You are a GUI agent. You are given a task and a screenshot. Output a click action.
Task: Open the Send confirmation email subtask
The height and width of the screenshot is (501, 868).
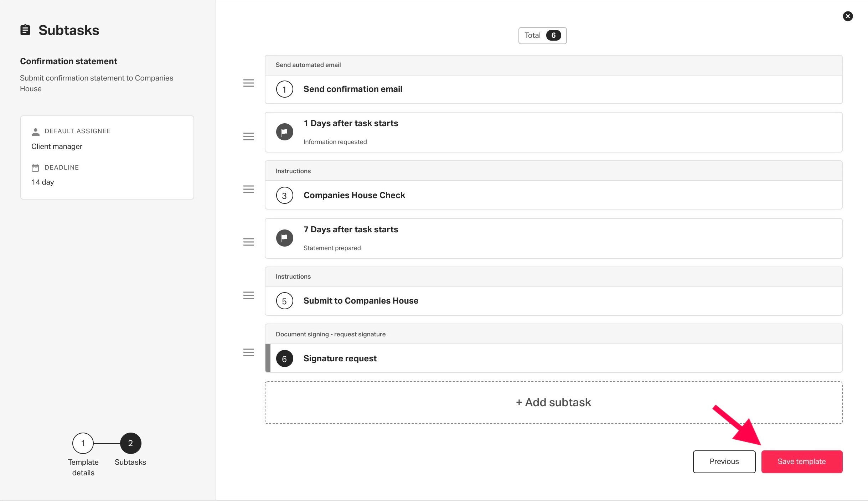tap(553, 89)
